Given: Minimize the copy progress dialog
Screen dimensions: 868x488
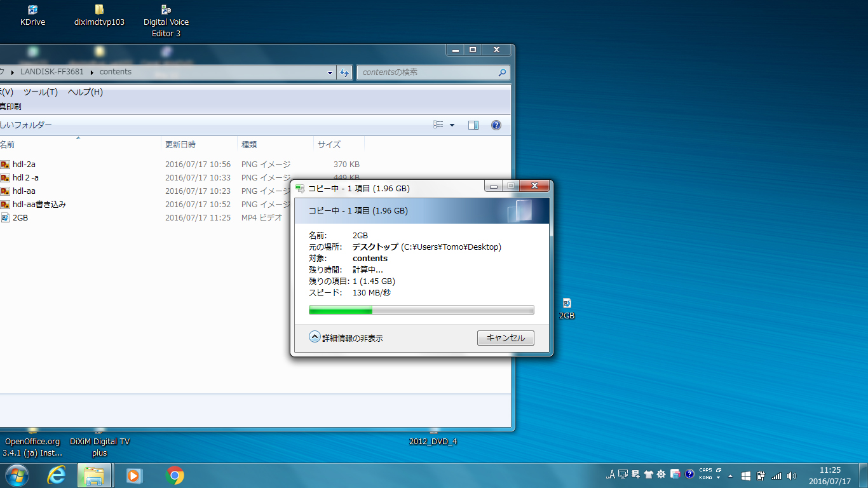Looking at the screenshot, I should pyautogui.click(x=494, y=186).
